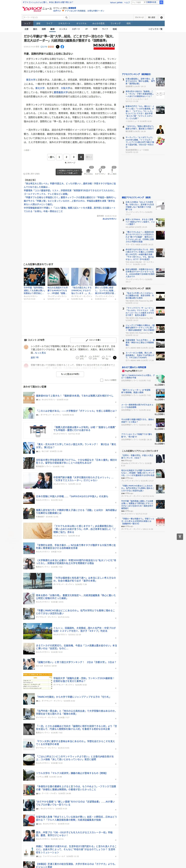Open video ranking item 1 thumbnail
186x868 pixels.
(160, 296)
